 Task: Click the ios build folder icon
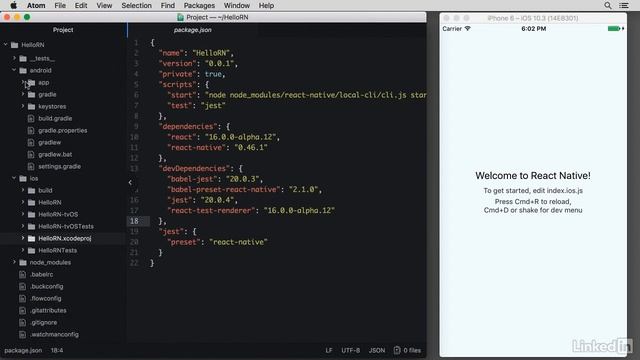point(31,190)
